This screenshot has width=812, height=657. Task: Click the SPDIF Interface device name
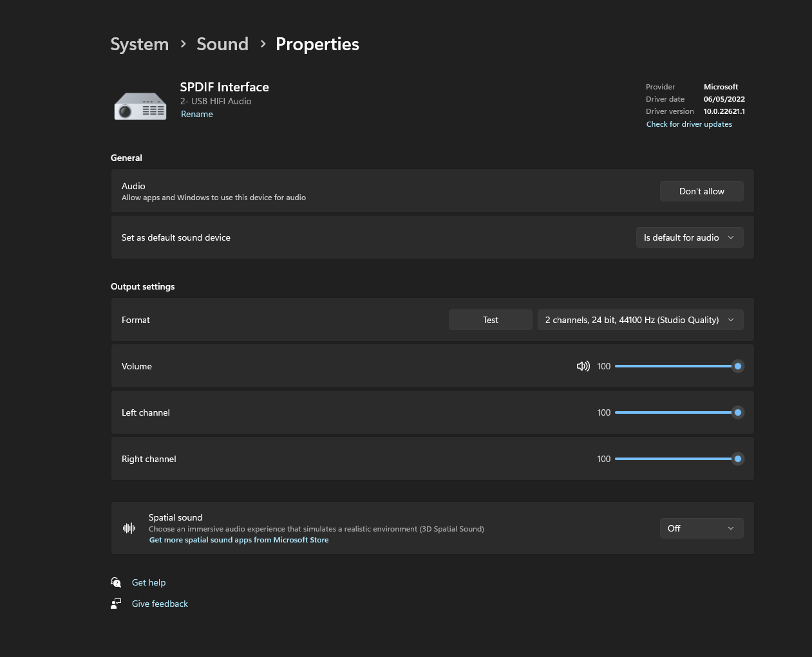coord(225,87)
